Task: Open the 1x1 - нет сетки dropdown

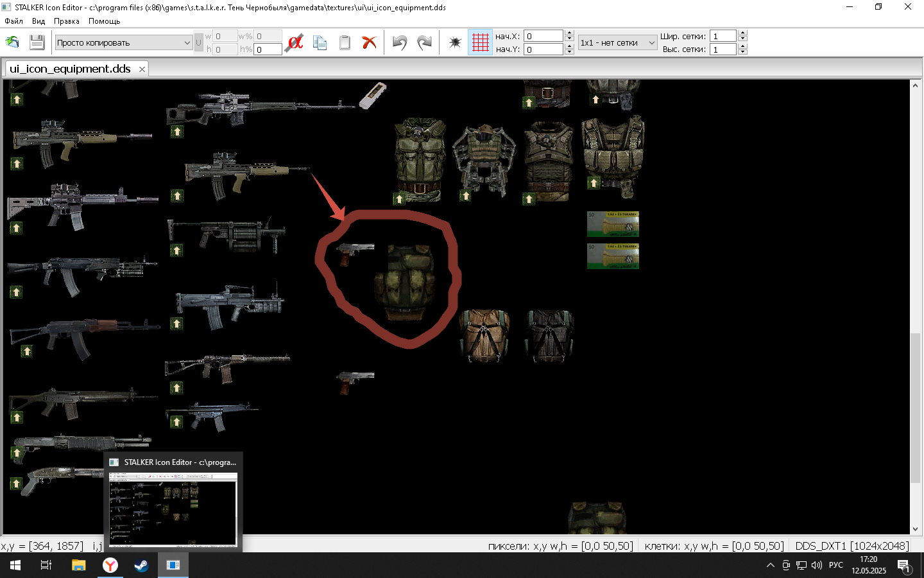Action: (618, 42)
